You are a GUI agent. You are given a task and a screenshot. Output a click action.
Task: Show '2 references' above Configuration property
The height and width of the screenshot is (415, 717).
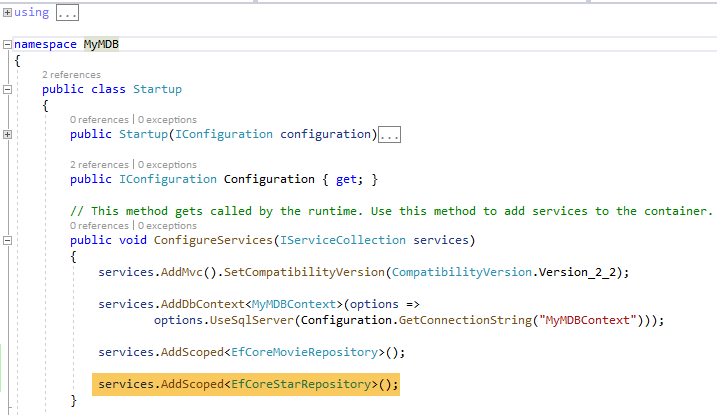coord(99,165)
